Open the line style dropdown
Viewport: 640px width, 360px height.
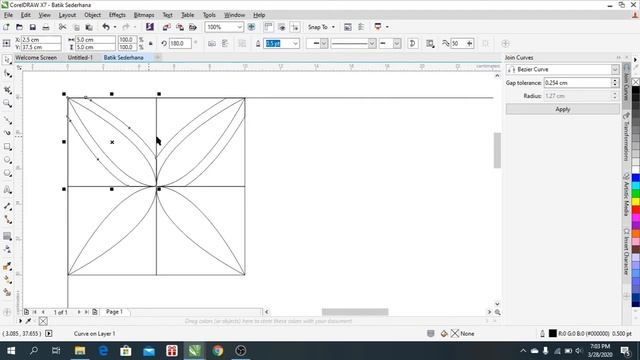372,43
